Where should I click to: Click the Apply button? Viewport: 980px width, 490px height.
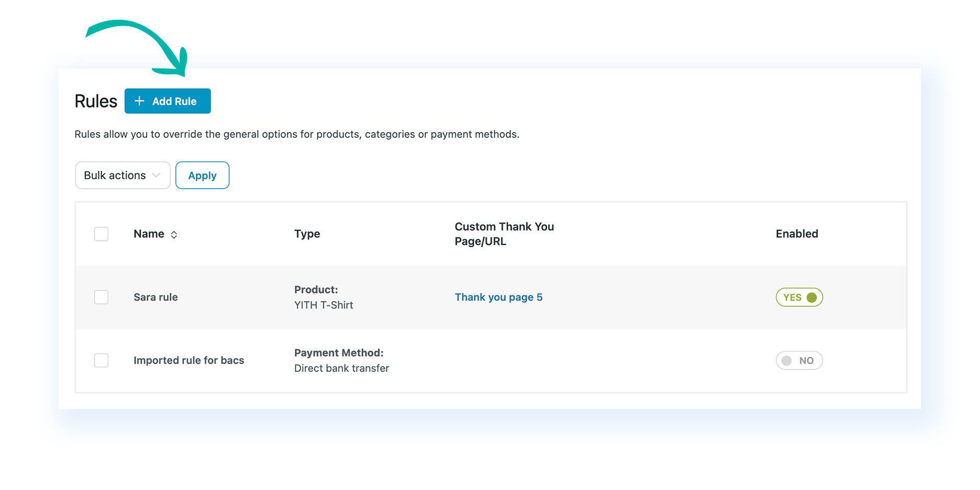pos(202,175)
